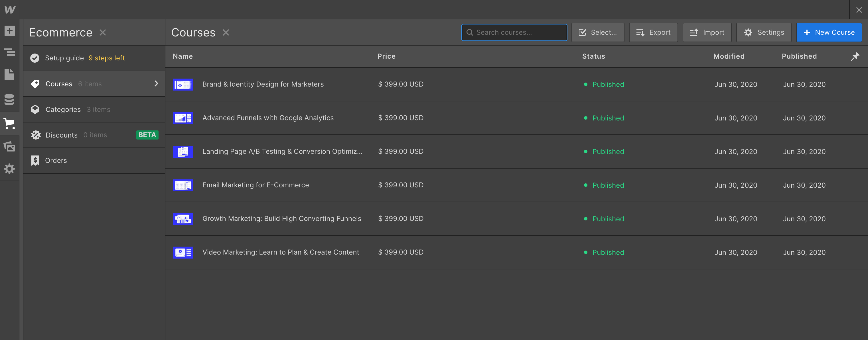Click the Search courses input field

(514, 32)
